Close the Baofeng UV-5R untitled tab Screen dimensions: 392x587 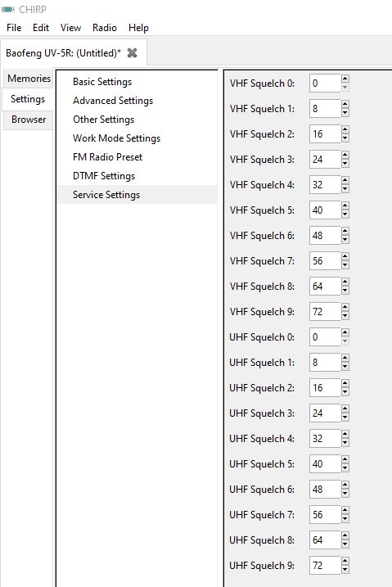click(x=132, y=53)
